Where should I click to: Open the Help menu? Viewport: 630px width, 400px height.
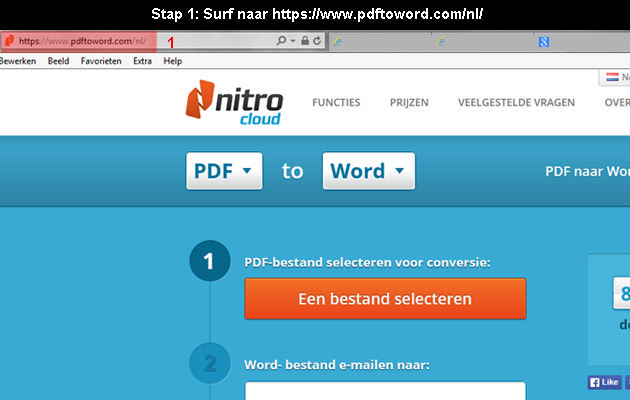pos(172,61)
